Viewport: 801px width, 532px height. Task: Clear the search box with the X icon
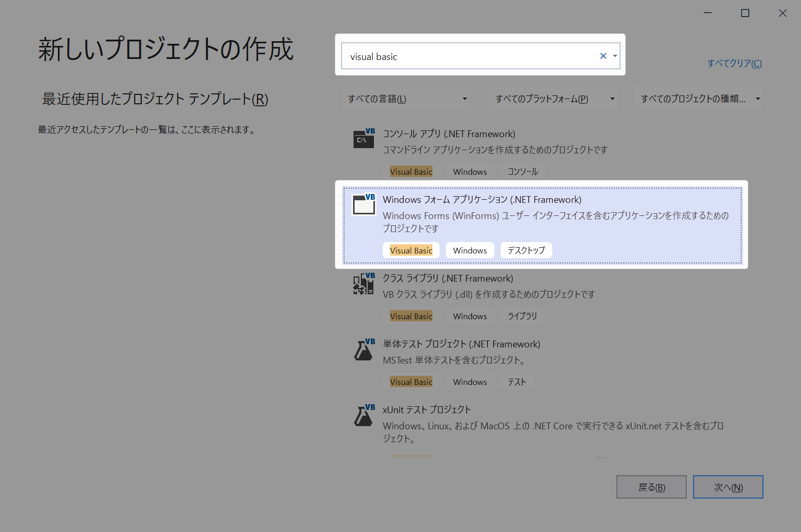pyautogui.click(x=603, y=56)
